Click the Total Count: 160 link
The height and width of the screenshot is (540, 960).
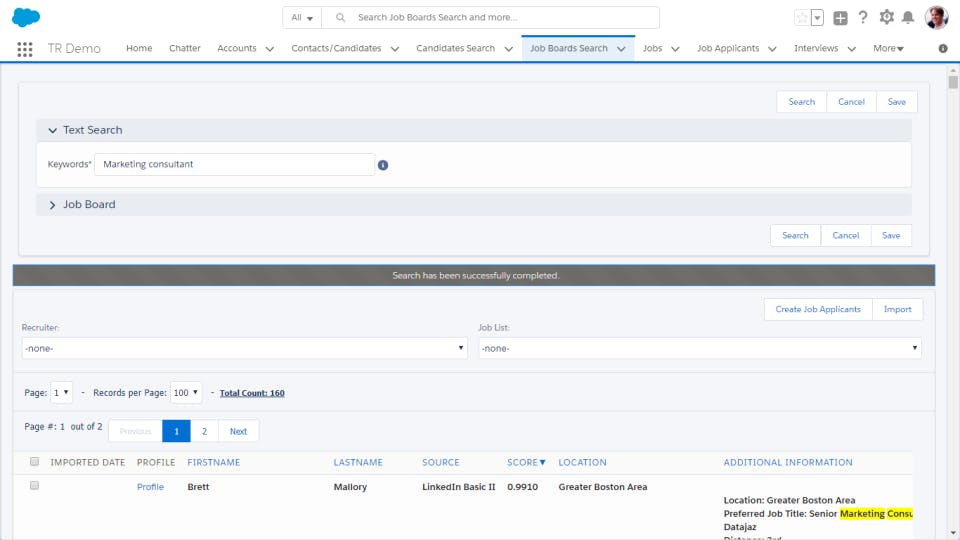tap(252, 393)
